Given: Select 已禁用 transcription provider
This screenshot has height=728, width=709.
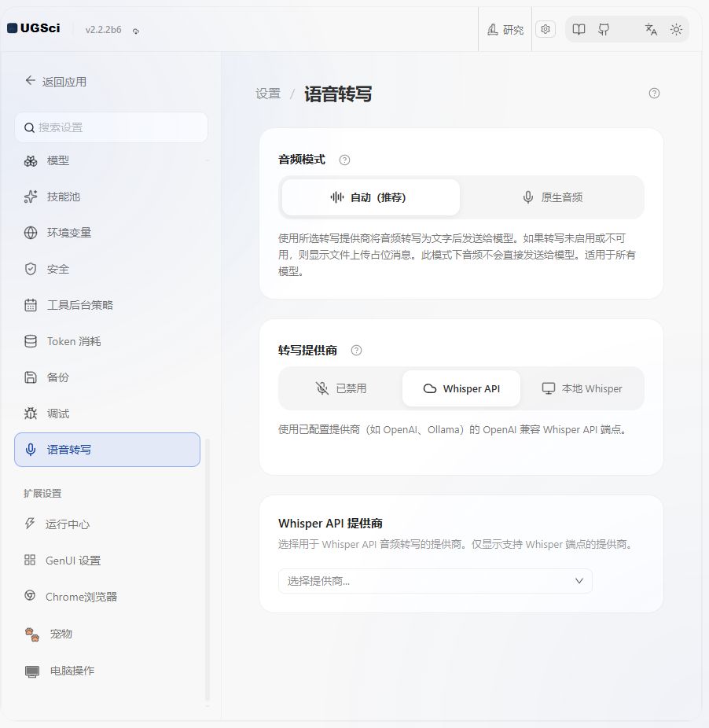Looking at the screenshot, I should (x=341, y=388).
